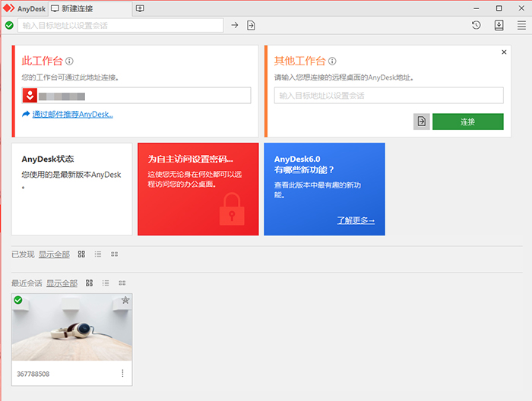Toggle favorite star on session 367788508
The width and height of the screenshot is (532, 401).
tap(125, 300)
